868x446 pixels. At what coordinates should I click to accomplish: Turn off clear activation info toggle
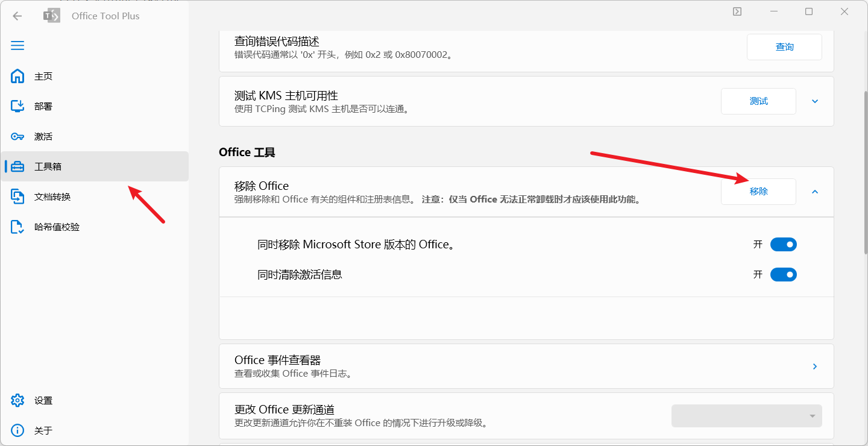783,275
